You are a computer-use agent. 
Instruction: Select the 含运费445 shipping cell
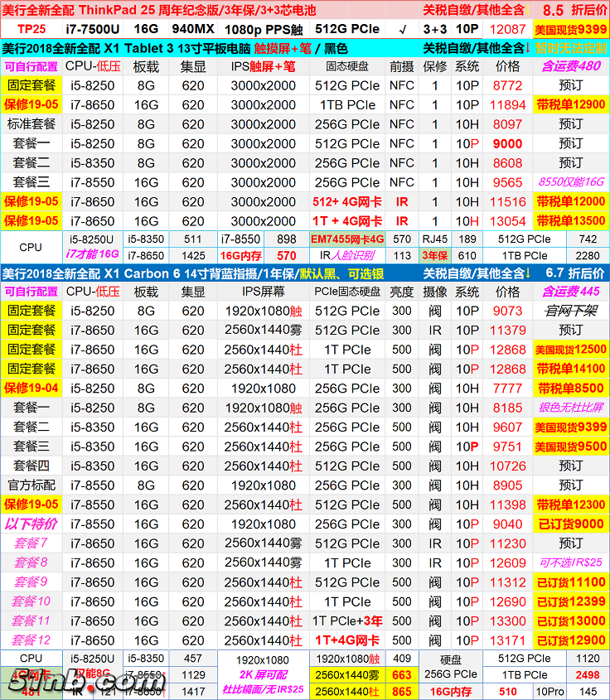[x=571, y=292]
